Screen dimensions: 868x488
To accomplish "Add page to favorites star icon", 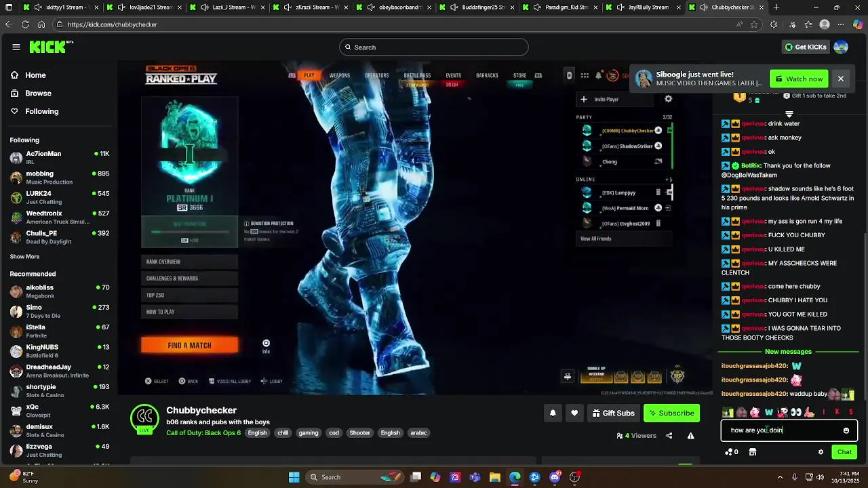I will 754,24.
